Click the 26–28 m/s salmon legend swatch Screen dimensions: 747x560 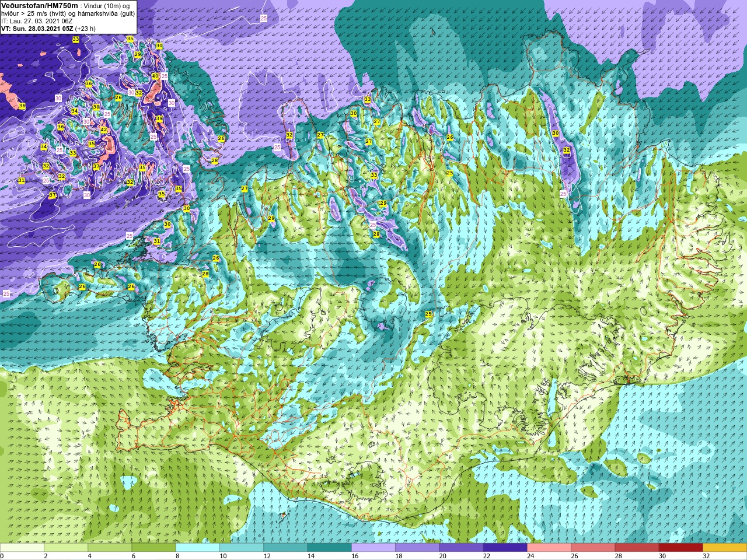tap(593, 547)
